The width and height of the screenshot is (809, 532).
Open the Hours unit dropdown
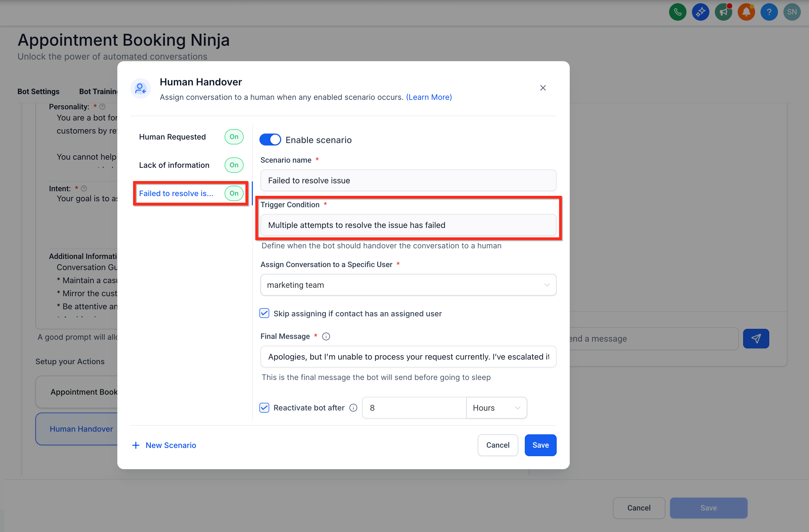[x=497, y=408]
